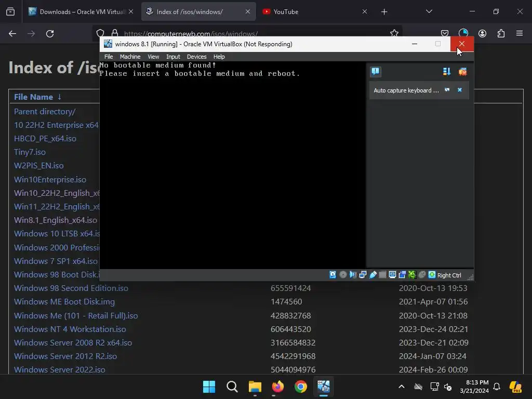The width and height of the screenshot is (532, 399).
Task: Click the green CPU/virtualization indicator icon
Action: [x=412, y=275]
